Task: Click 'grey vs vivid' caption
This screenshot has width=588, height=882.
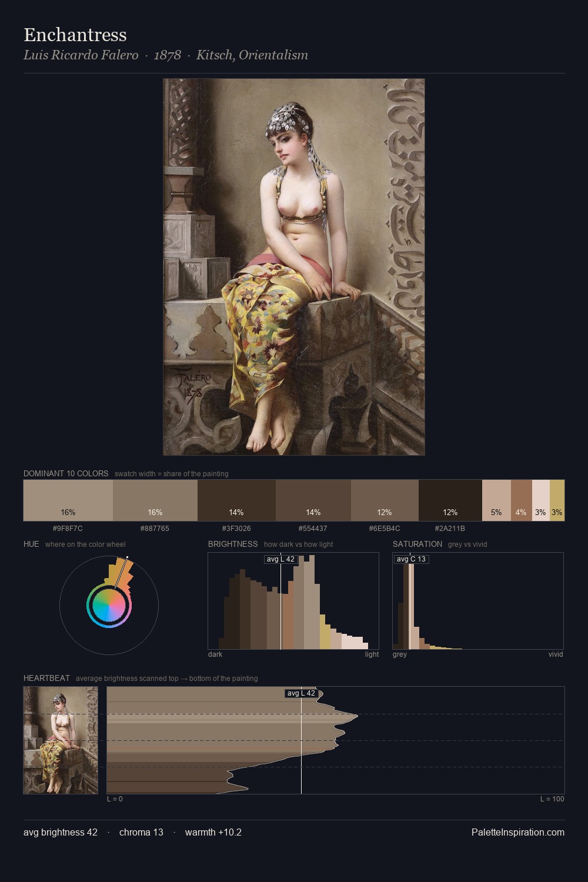Action: 467,544
